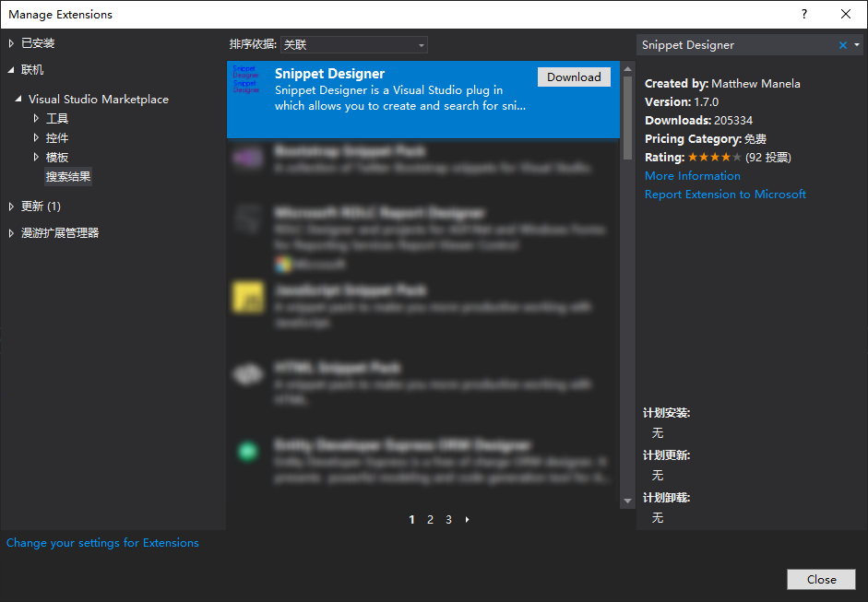Expand the 已安装 tree node
The height and width of the screenshot is (602, 868).
click(x=11, y=43)
